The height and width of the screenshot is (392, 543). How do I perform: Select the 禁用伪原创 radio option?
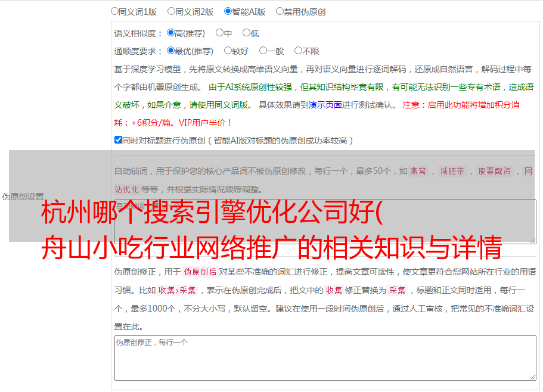click(280, 11)
